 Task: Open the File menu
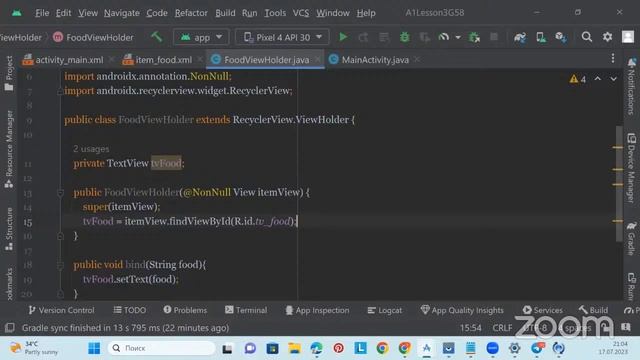(x=42, y=13)
